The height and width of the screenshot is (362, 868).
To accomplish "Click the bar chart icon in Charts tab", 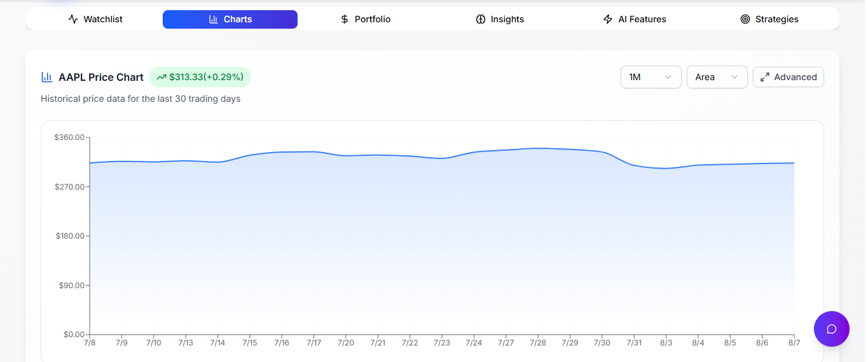I will 214,19.
